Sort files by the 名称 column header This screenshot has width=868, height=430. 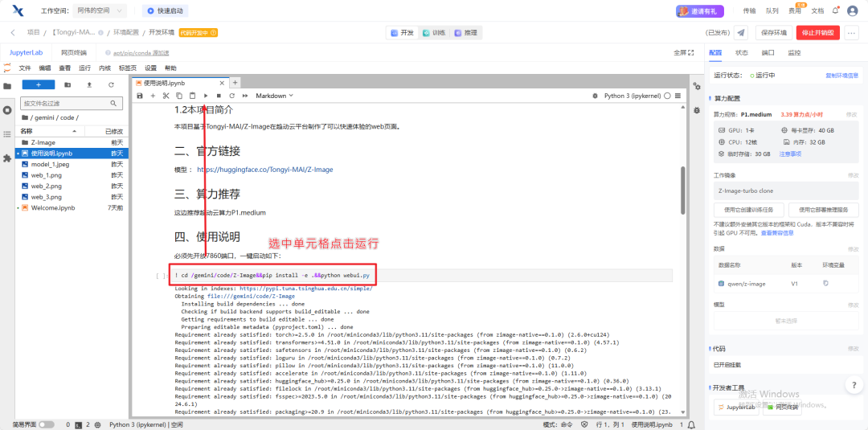pos(51,131)
